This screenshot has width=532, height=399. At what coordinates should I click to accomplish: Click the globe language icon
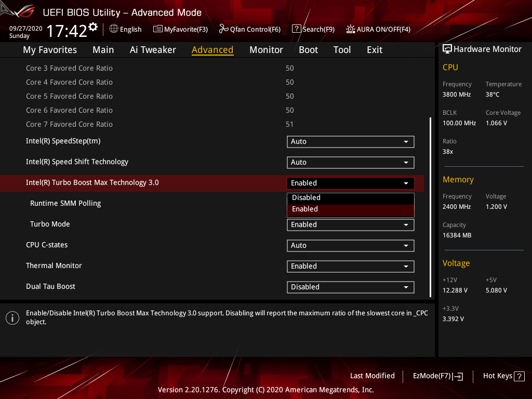(114, 29)
